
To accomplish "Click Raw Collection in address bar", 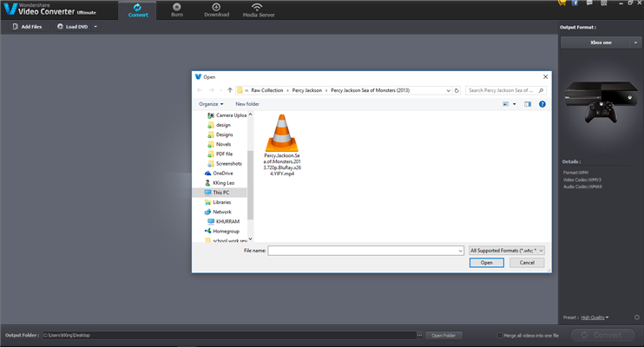I will pyautogui.click(x=267, y=90).
